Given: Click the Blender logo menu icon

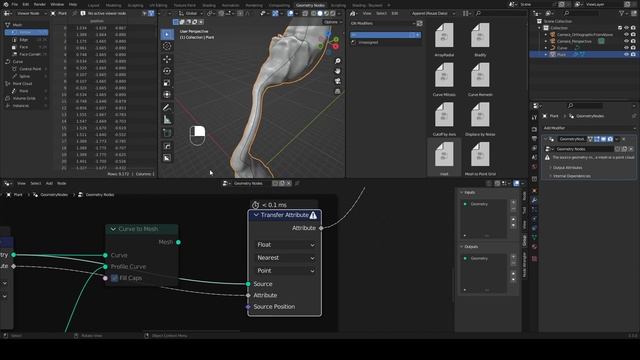Looking at the screenshot, I should [x=6, y=4].
